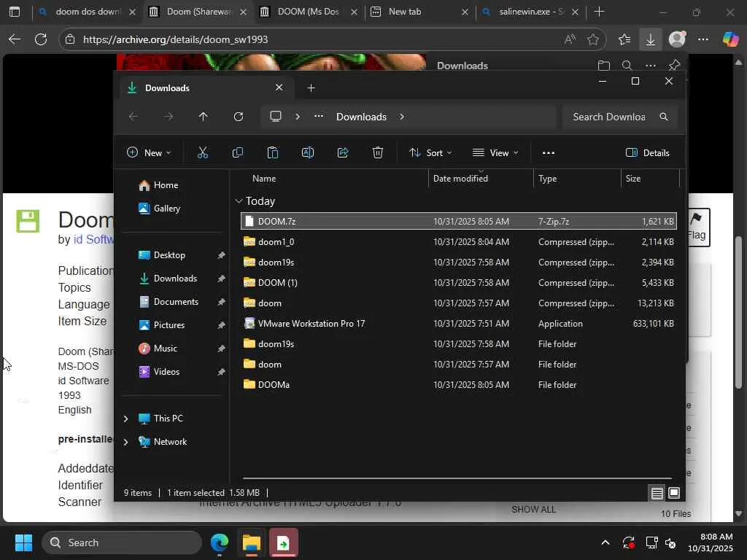The image size is (747, 560).
Task: Click the Edge profile avatar icon
Action: (677, 39)
